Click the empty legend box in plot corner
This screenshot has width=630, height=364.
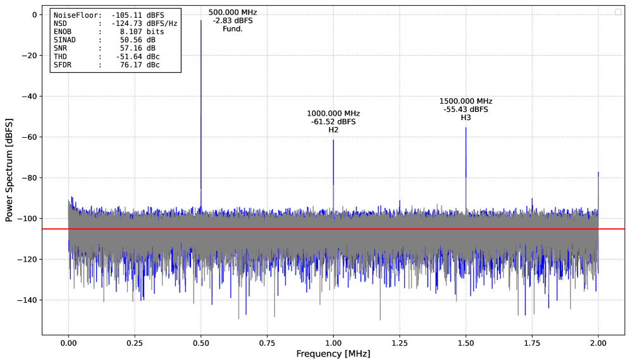[619, 12]
